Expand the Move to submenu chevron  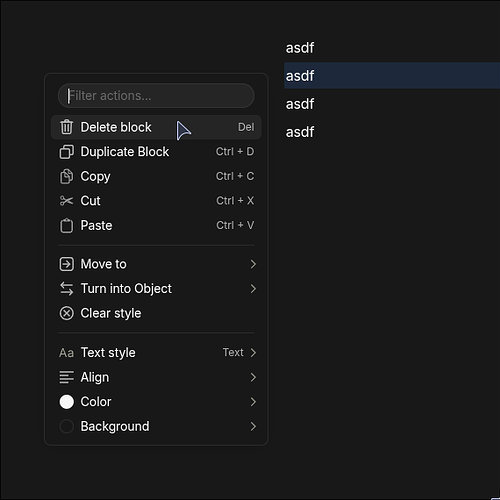(253, 264)
